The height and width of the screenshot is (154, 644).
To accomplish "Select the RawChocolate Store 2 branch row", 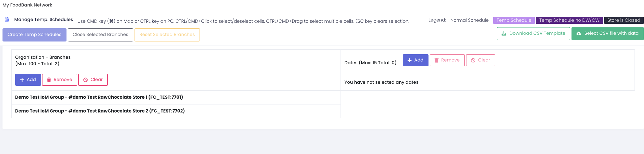I will pos(100,111).
